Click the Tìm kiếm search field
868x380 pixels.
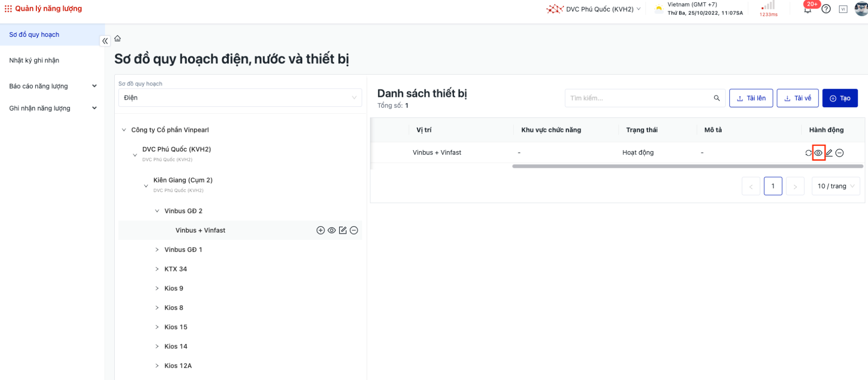639,98
